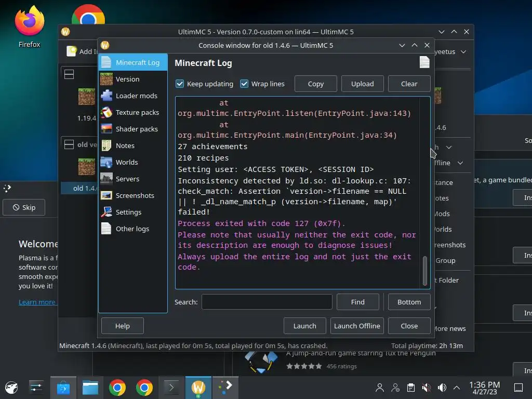Open the Plasma Welcome taskbar entry
Screen dimensions: 532x399
click(x=225, y=388)
